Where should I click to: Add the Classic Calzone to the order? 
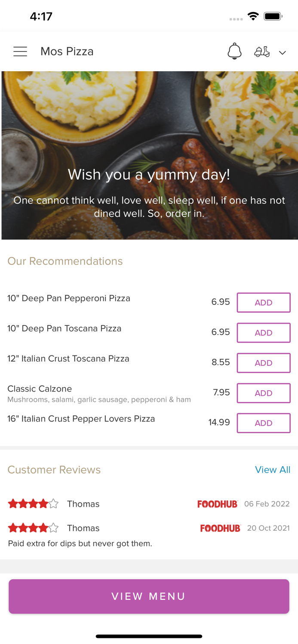point(264,393)
